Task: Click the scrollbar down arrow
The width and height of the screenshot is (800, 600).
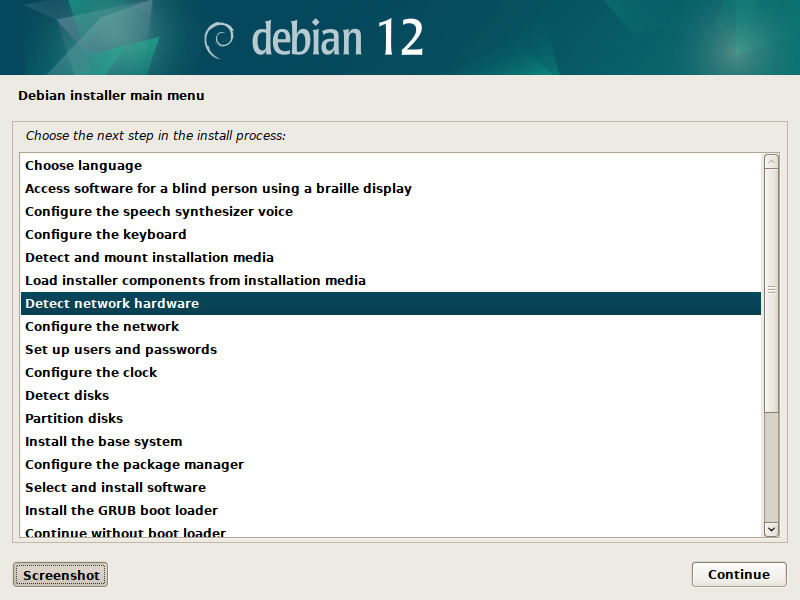Action: (771, 529)
